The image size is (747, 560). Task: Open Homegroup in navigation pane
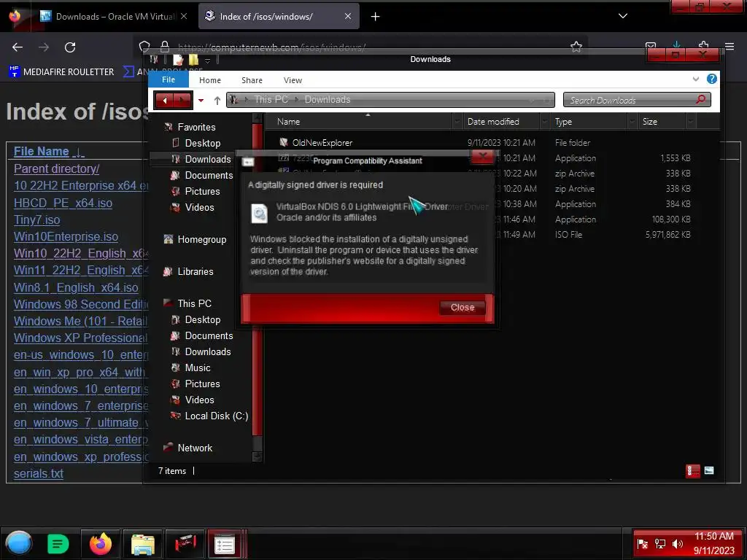click(201, 239)
